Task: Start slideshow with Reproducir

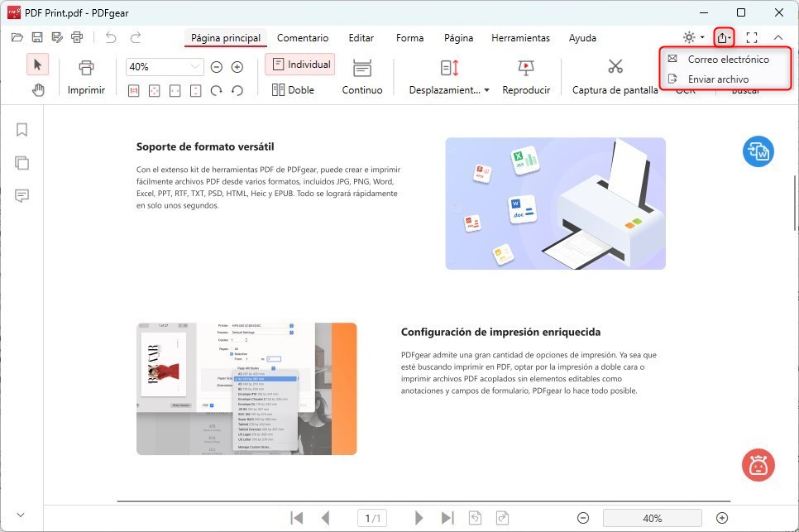Action: point(526,76)
